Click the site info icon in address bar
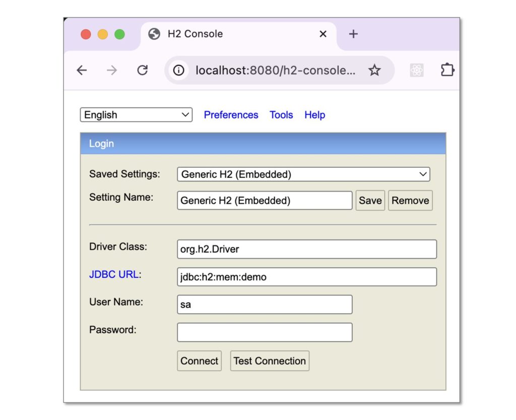This screenshot has width=516, height=420. click(178, 71)
